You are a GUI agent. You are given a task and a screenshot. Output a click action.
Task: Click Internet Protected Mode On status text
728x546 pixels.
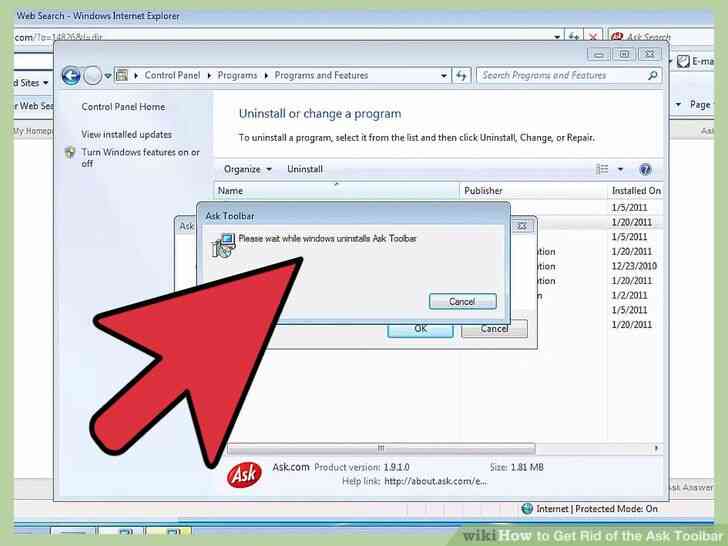pyautogui.click(x=597, y=509)
